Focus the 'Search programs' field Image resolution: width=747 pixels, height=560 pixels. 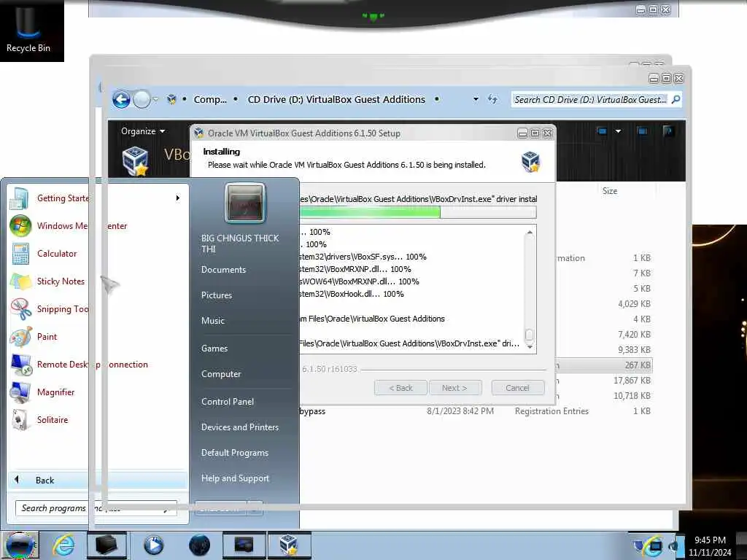[96, 508]
